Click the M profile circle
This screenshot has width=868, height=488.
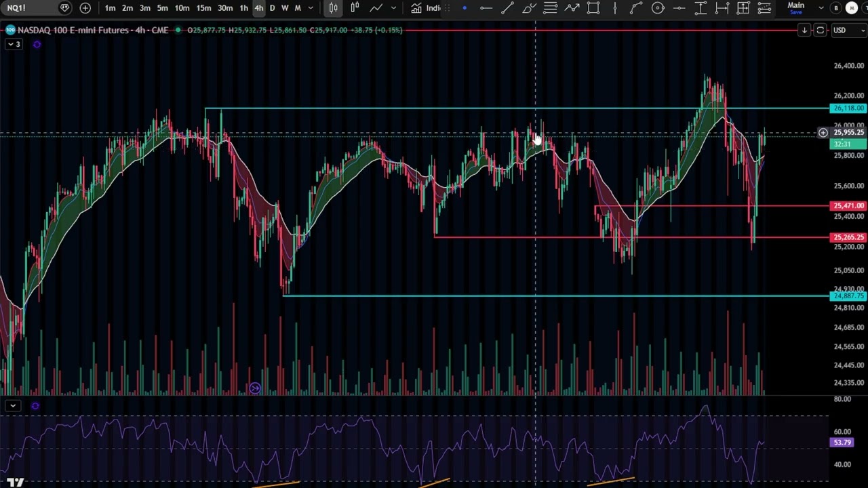pos(852,8)
